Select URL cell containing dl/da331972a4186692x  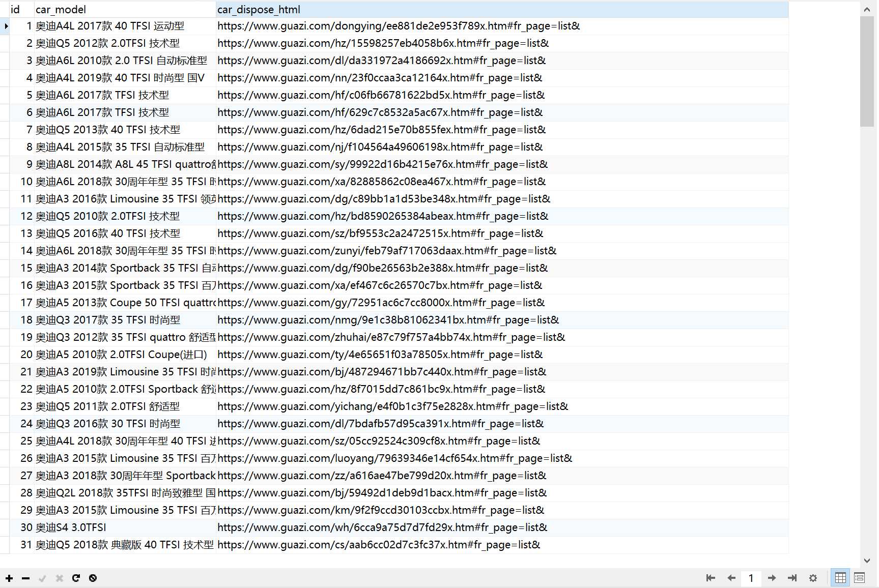pyautogui.click(x=502, y=61)
